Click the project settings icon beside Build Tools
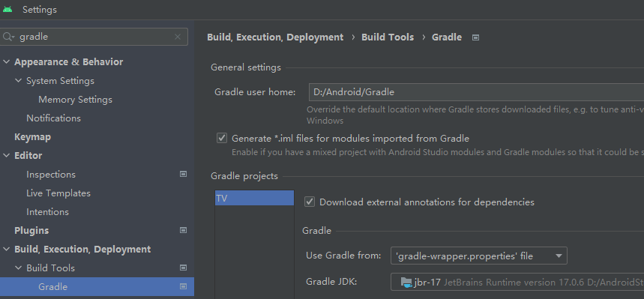Image resolution: width=644 pixels, height=299 pixels. (183, 268)
